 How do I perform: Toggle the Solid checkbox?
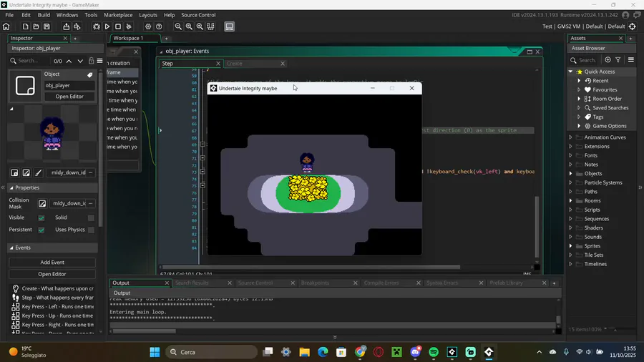click(91, 217)
